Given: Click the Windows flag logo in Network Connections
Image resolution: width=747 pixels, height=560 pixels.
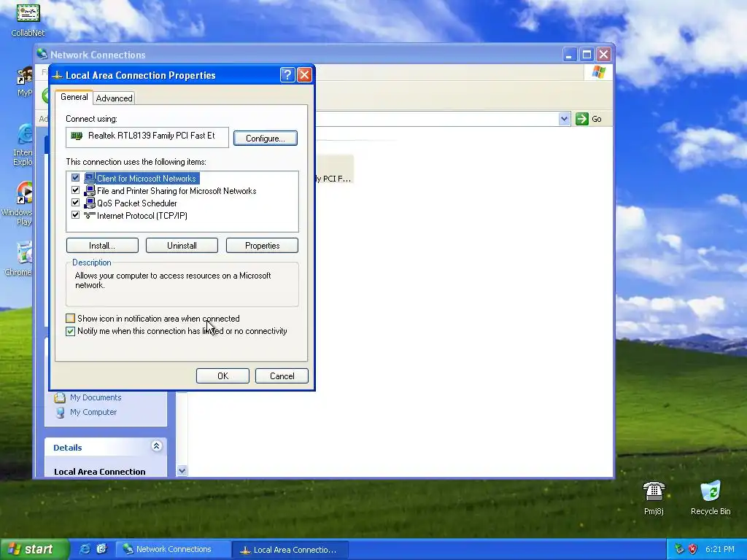Looking at the screenshot, I should click(x=598, y=72).
